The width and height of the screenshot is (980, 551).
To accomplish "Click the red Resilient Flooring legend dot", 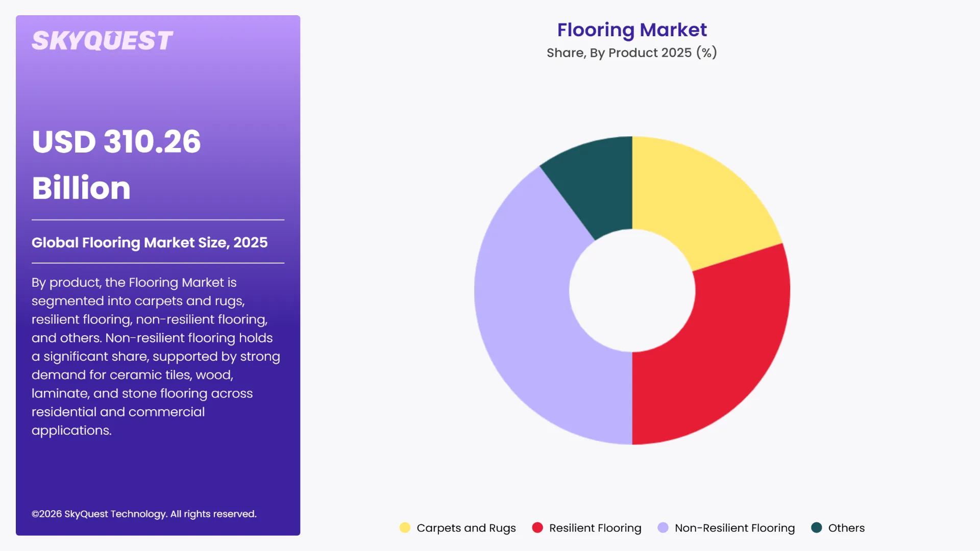I will (537, 528).
